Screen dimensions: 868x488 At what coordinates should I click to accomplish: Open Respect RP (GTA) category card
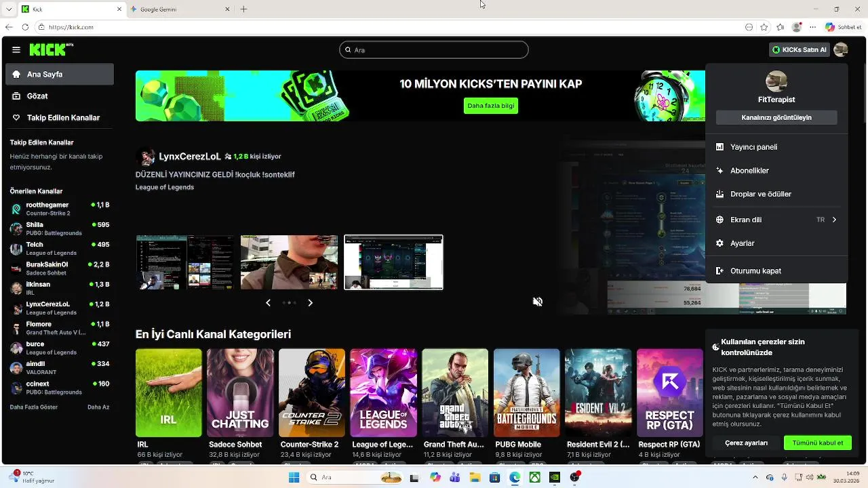(x=670, y=393)
